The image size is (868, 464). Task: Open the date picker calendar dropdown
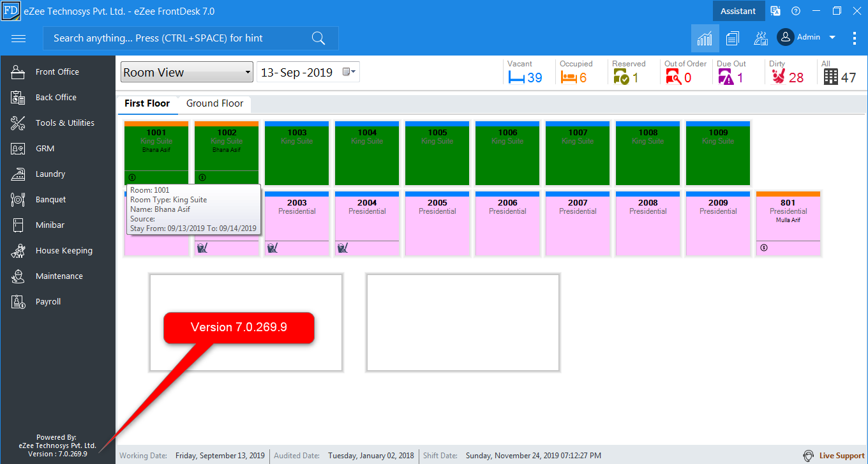pyautogui.click(x=350, y=72)
